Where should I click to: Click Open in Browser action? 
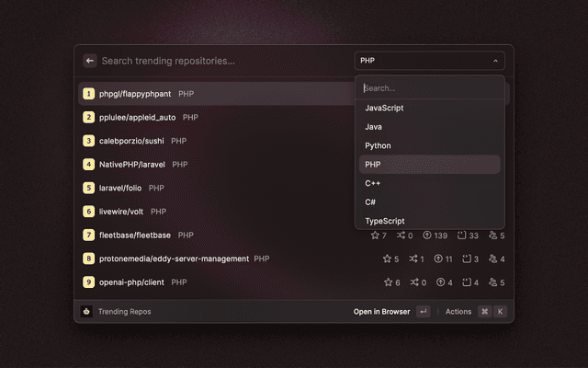click(x=381, y=312)
